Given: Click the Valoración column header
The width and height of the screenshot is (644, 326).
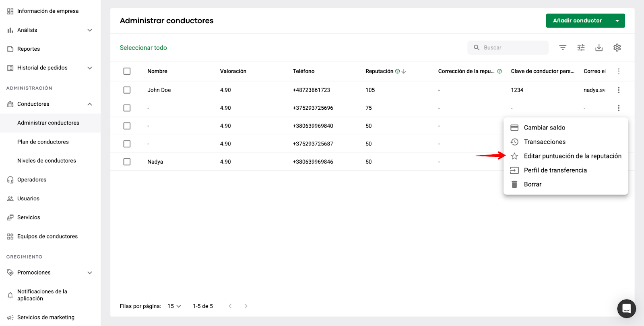Looking at the screenshot, I should click(x=233, y=71).
